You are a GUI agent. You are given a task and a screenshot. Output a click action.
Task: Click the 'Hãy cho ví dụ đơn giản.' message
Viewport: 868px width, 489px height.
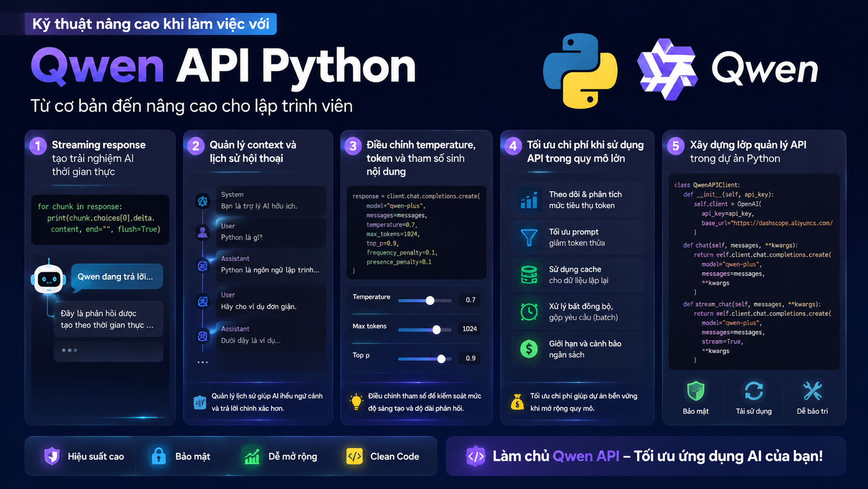click(x=259, y=307)
